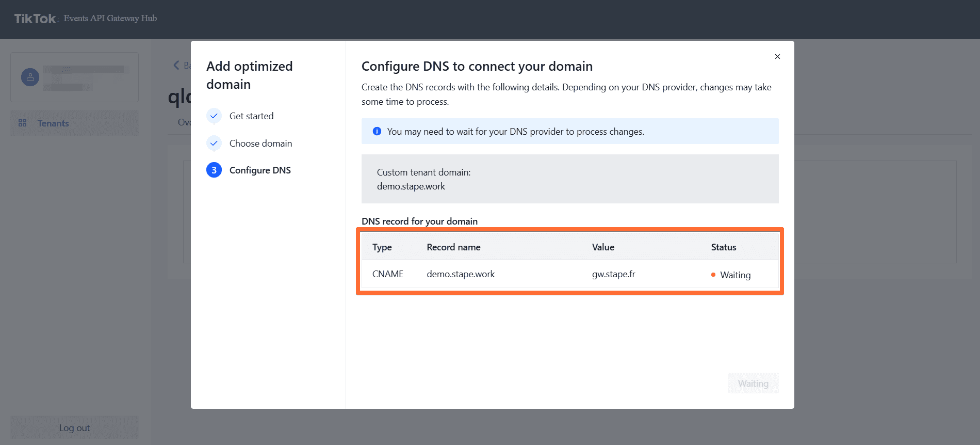Select the Get started step

(251, 116)
